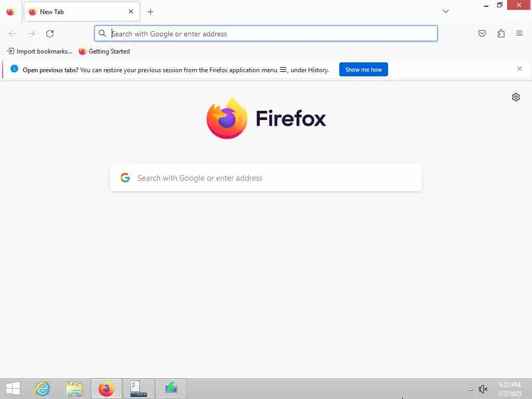The image size is (532, 399).
Task: Expand the list all tabs chevron
Action: pyautogui.click(x=445, y=11)
